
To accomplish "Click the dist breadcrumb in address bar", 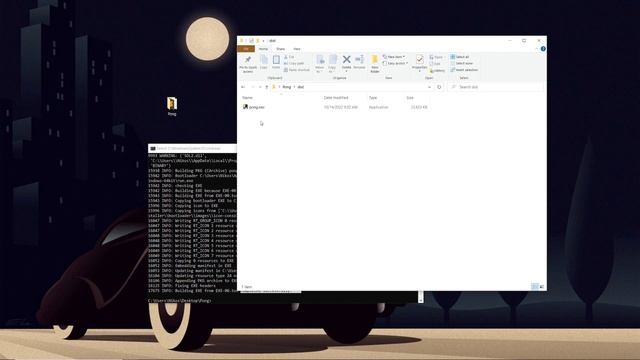I will pos(301,87).
